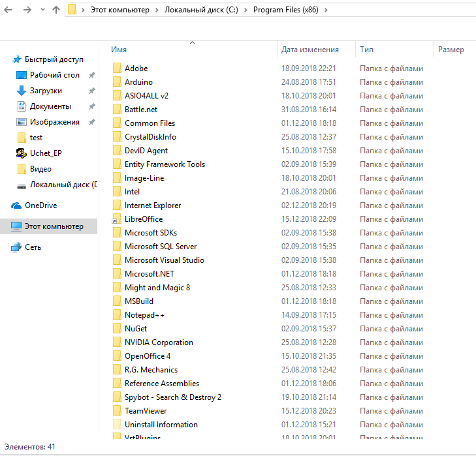This screenshot has height=456, width=476.
Task: Click pin icon beside Документы
Action: click(x=91, y=106)
